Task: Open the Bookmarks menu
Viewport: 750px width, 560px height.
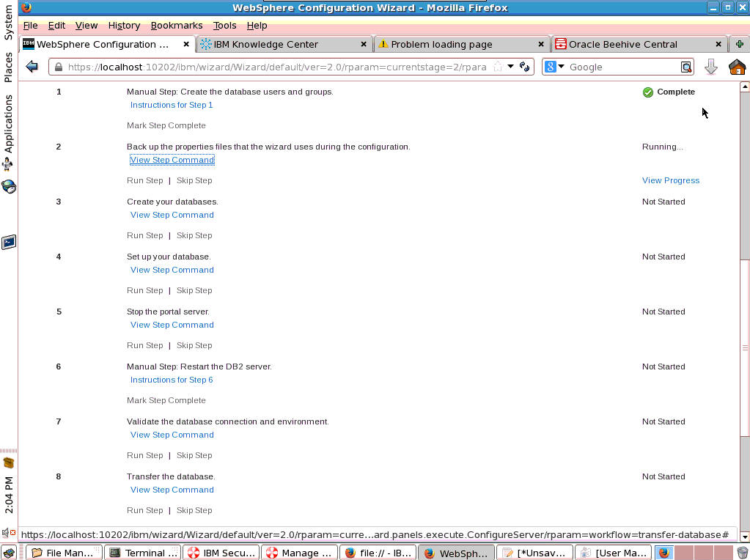Action: point(177,26)
